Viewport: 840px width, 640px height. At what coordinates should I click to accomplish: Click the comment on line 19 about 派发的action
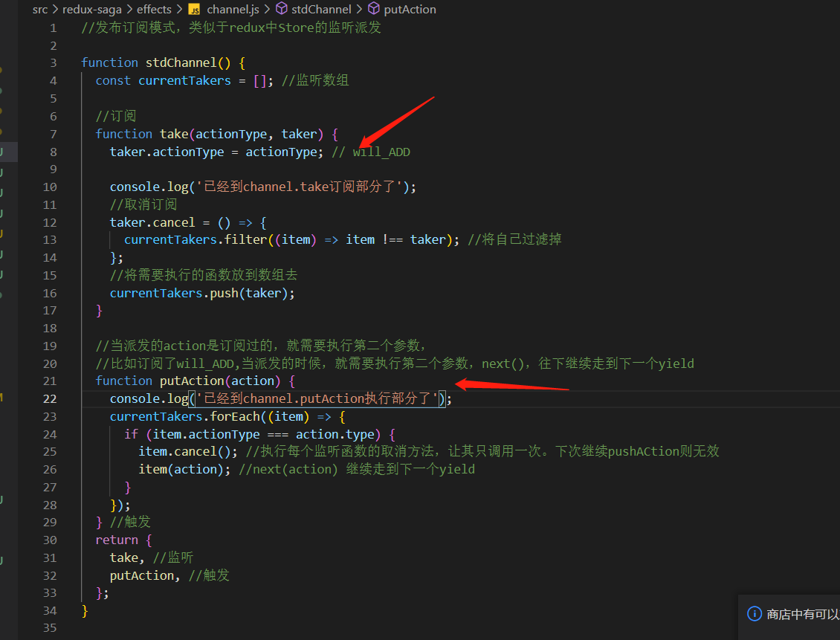[260, 346]
